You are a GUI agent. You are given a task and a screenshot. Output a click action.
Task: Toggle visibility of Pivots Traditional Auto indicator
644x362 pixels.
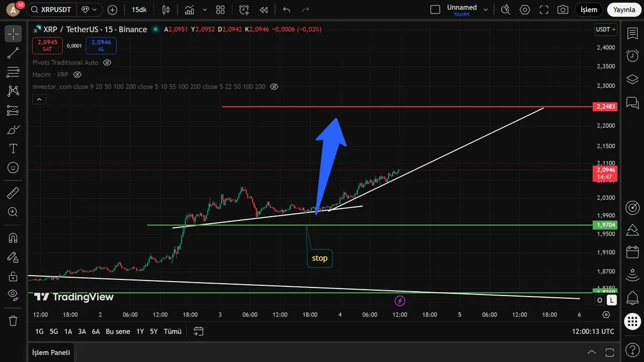pyautogui.click(x=107, y=63)
